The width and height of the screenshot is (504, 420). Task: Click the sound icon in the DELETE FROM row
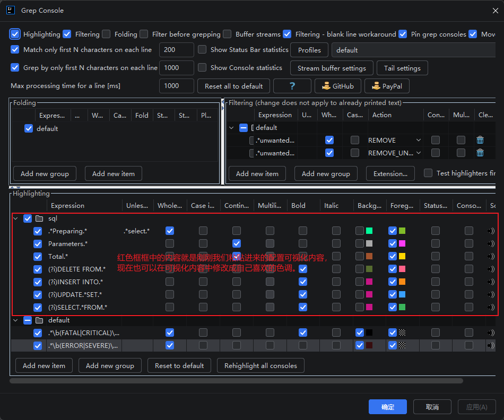(x=491, y=269)
